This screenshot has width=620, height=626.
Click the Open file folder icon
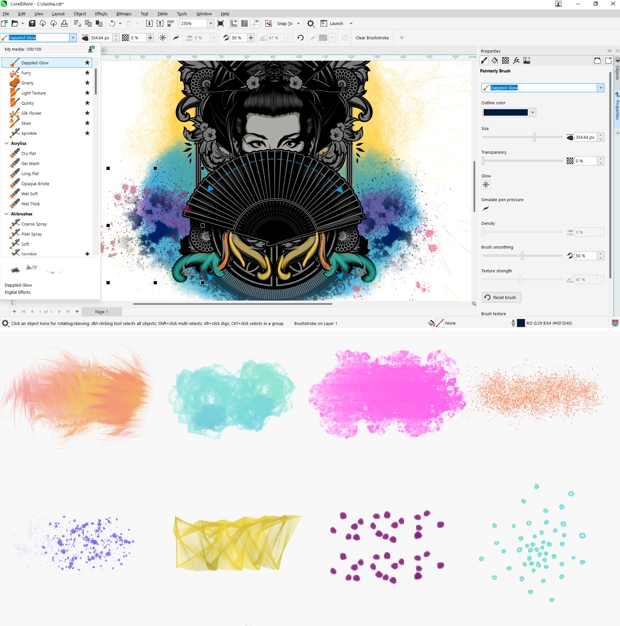[x=15, y=24]
